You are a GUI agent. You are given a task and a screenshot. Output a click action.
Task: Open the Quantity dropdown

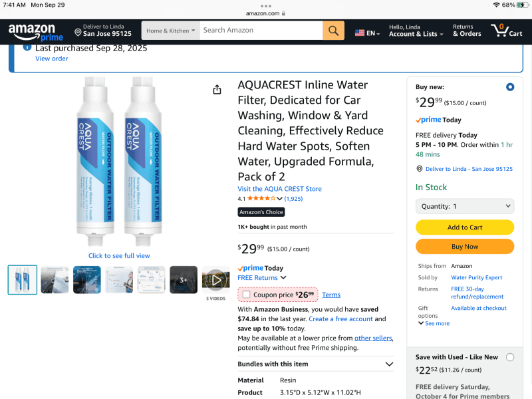coord(465,206)
